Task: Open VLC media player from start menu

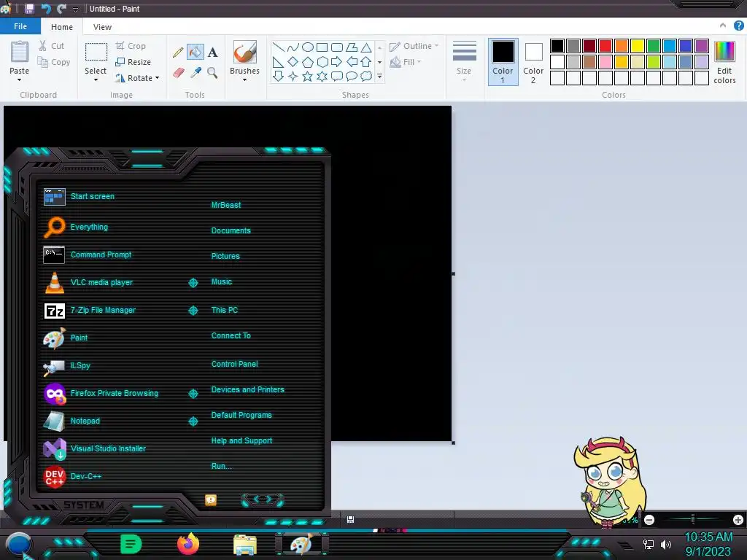Action: [102, 282]
